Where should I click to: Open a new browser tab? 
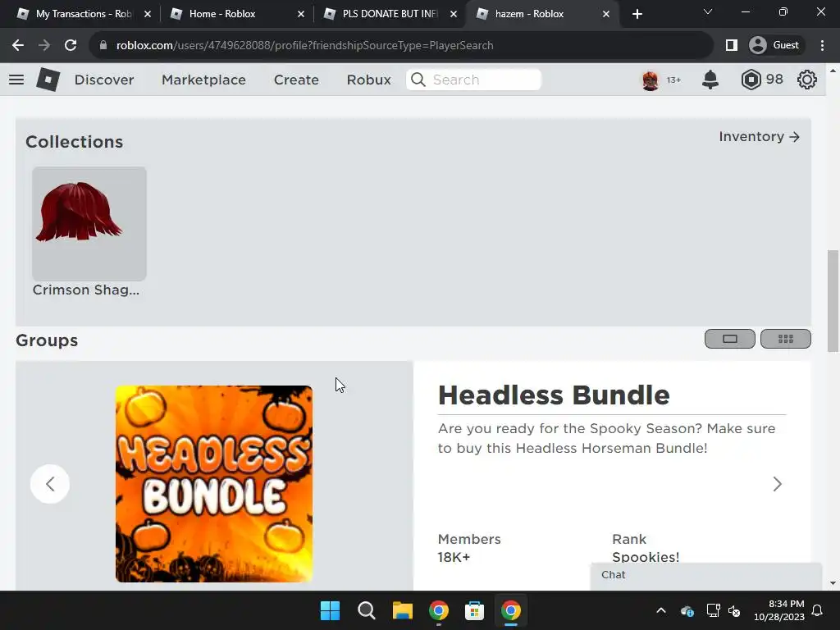pos(637,14)
